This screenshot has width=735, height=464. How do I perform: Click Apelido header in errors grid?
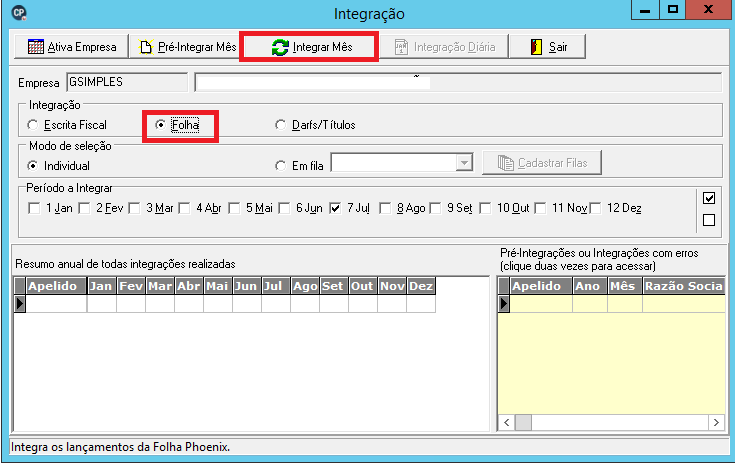541,286
